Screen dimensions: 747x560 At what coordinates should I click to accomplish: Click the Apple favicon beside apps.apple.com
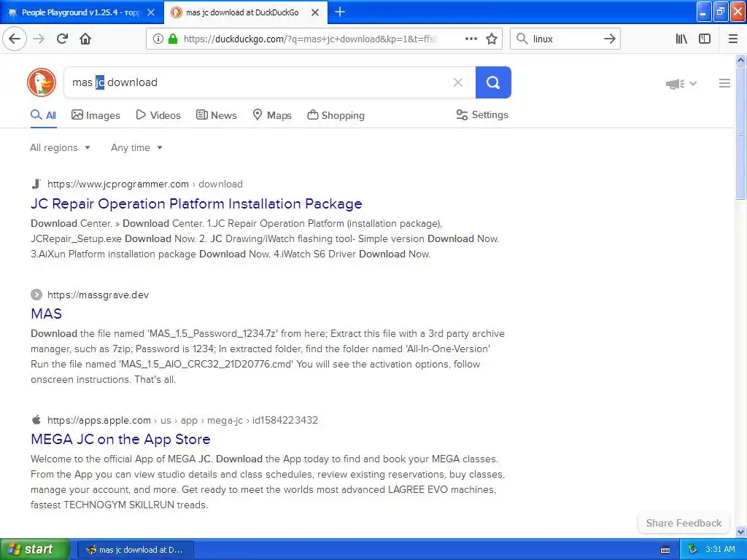coord(36,420)
